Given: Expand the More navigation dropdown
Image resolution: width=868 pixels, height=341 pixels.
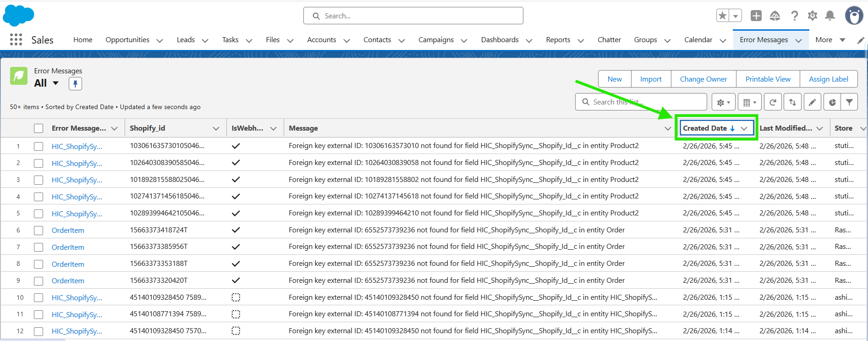Looking at the screenshot, I should (x=842, y=40).
